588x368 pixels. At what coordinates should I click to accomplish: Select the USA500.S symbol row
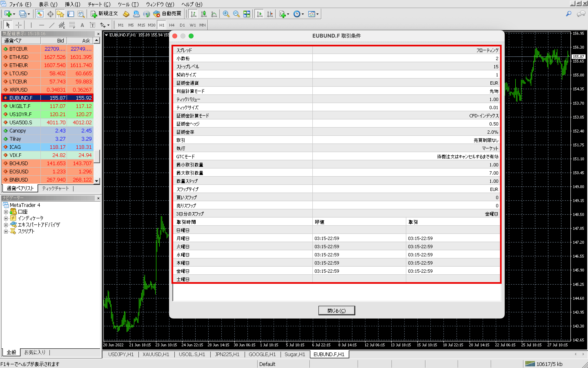[47, 122]
